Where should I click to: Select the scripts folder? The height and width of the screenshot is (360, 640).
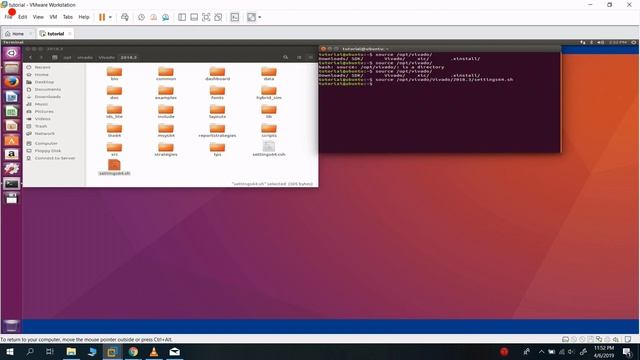(269, 131)
